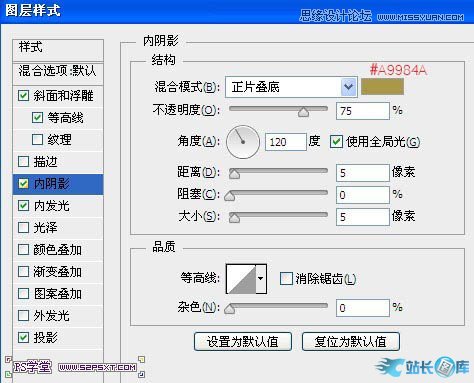Select the 光泽 style row
Screen dimensions: 474x383
[x=58, y=228]
